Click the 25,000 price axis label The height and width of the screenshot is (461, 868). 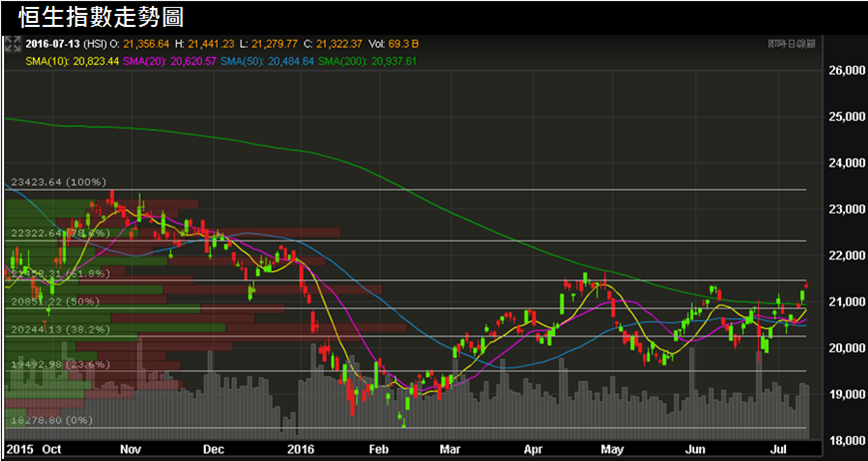coord(846,117)
